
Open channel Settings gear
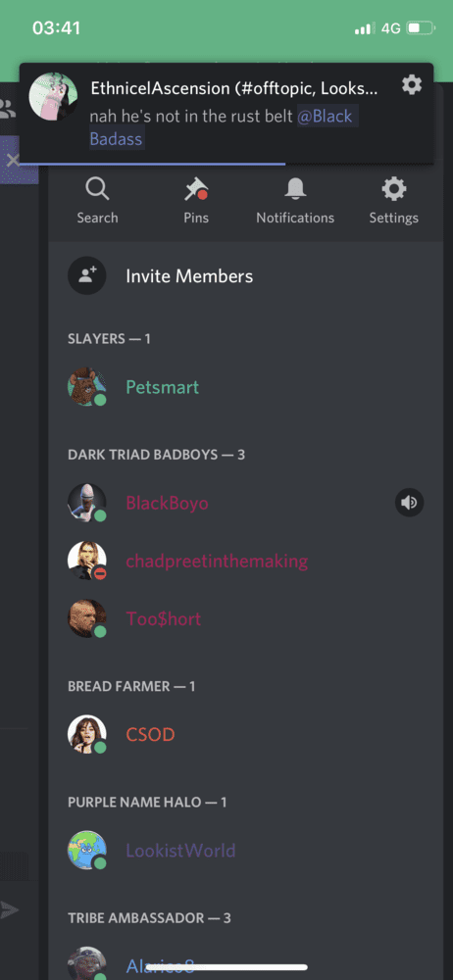point(393,189)
